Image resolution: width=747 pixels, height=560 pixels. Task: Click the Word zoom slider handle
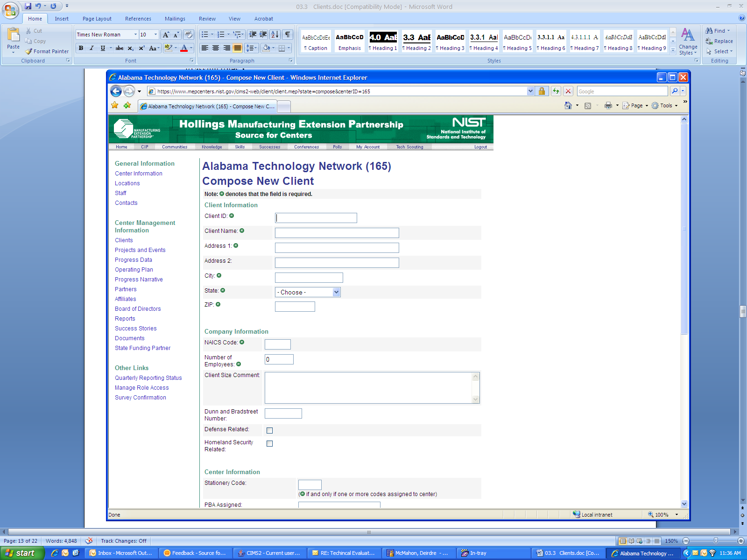(716, 541)
